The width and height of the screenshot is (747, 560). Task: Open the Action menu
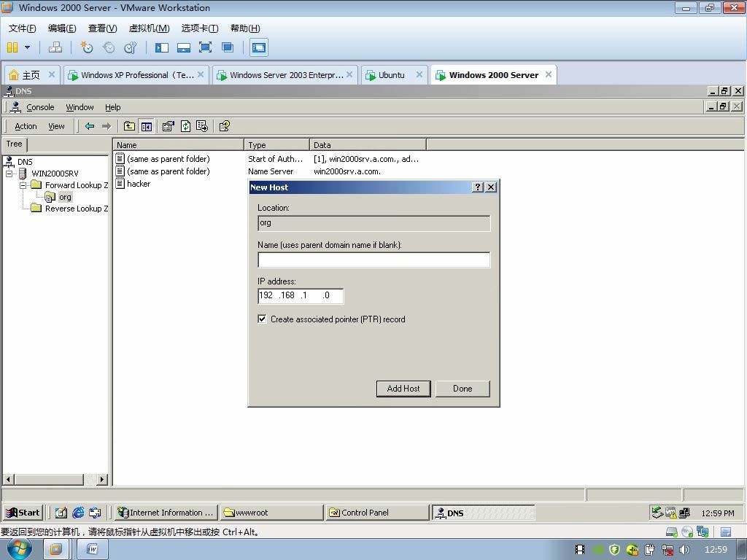coord(26,126)
